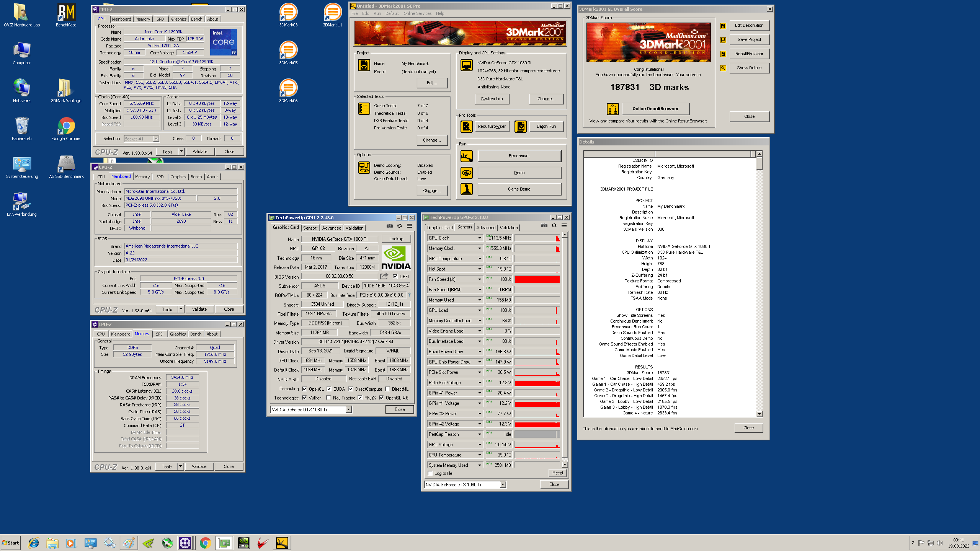
Task: Click the Edit Description icon in score window
Action: click(723, 26)
